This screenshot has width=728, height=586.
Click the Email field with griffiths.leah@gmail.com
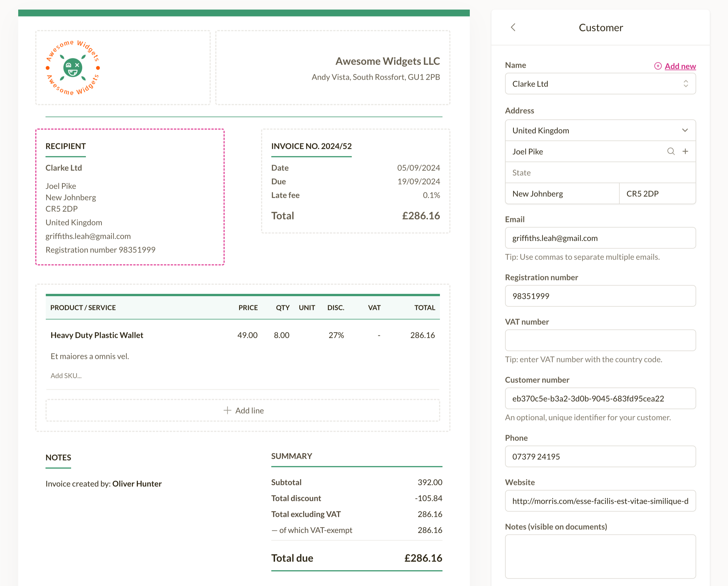pos(600,238)
